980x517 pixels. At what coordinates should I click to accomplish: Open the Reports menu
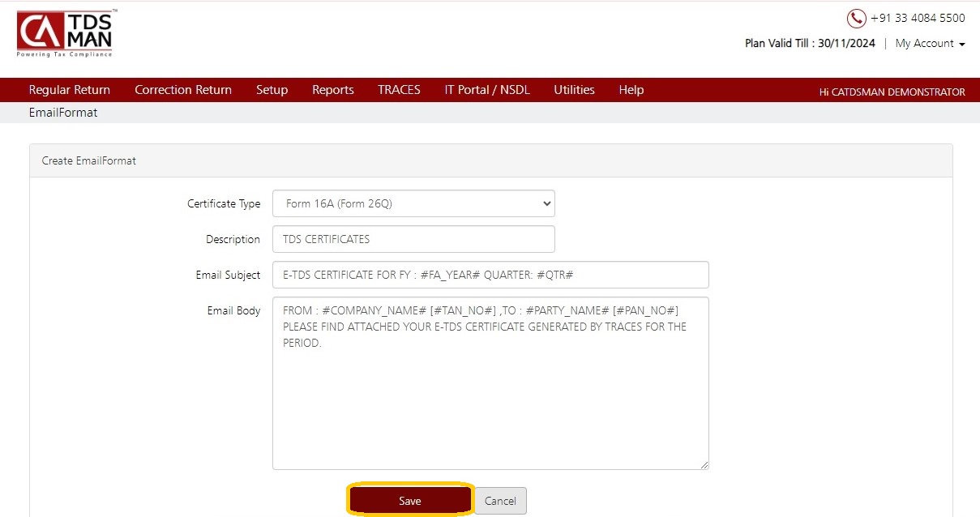coord(333,90)
